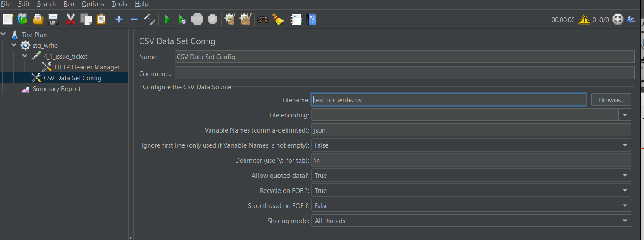Click the 00:00:00 elapsed time text
The image size is (644, 240).
pos(563,20)
